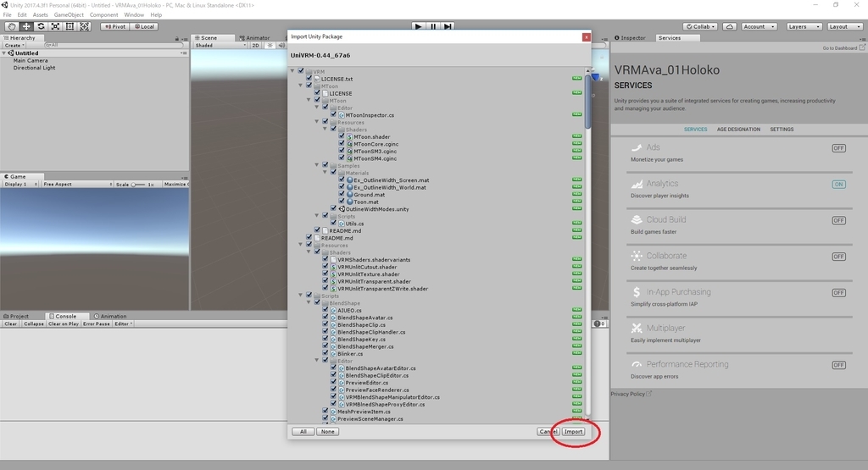Open Untitled scene options menu icon
This screenshot has height=470, width=868.
[184, 53]
